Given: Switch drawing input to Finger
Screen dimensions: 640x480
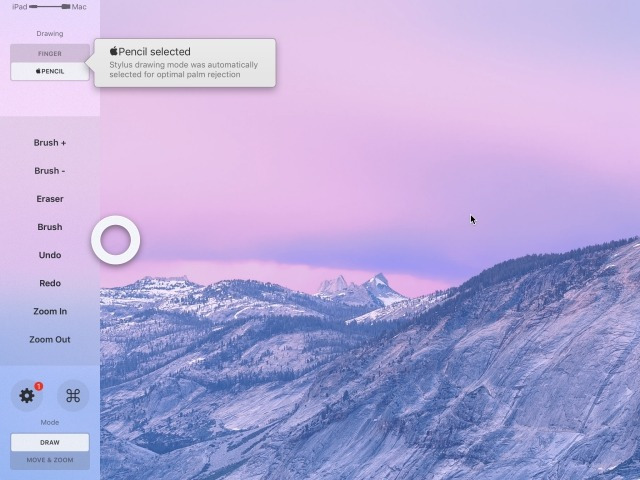Looking at the screenshot, I should (x=50, y=53).
